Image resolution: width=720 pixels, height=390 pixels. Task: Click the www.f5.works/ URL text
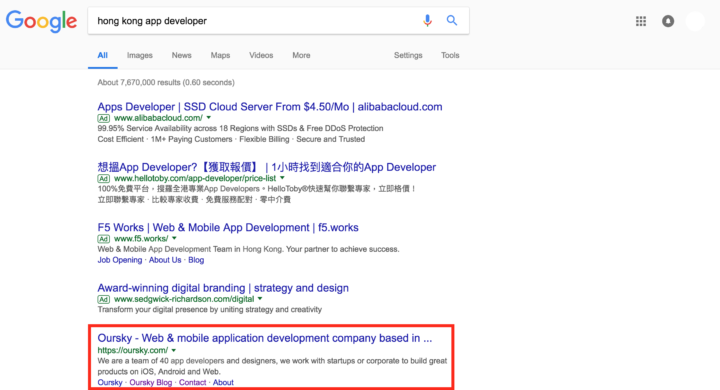point(141,239)
